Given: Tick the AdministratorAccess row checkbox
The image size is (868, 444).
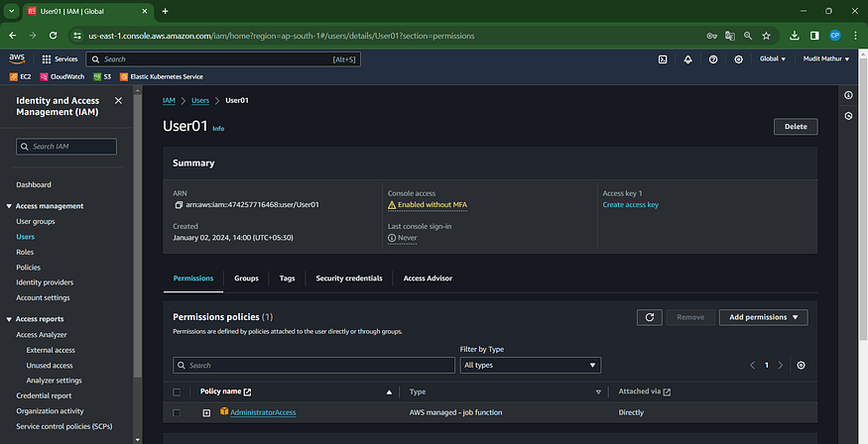Looking at the screenshot, I should (x=177, y=412).
